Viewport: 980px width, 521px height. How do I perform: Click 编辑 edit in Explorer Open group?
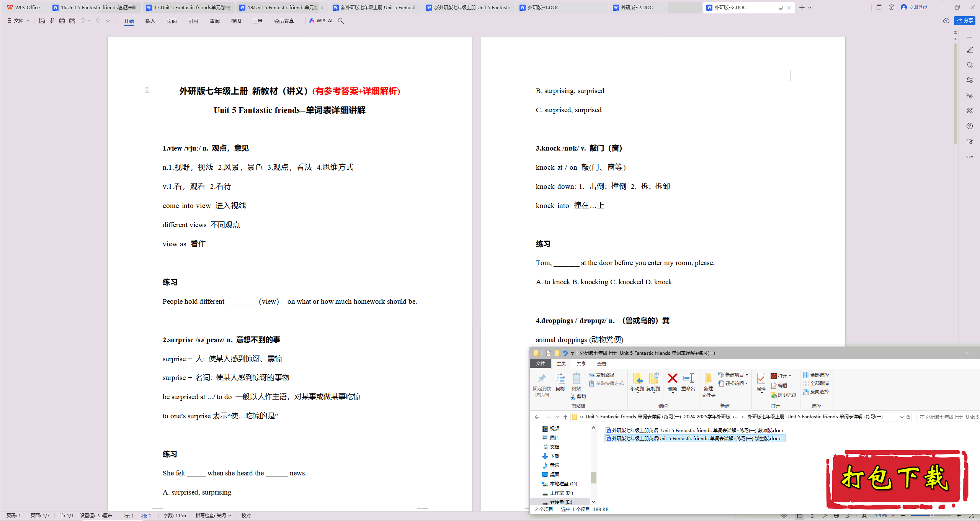[779, 386]
